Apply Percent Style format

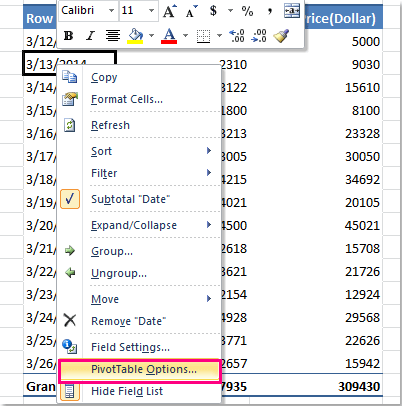point(247,11)
